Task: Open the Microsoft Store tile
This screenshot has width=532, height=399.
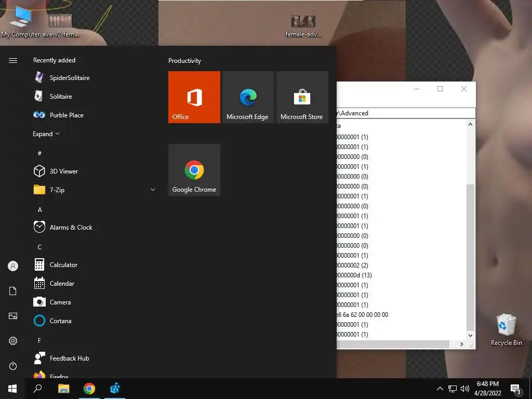Action: tap(302, 97)
